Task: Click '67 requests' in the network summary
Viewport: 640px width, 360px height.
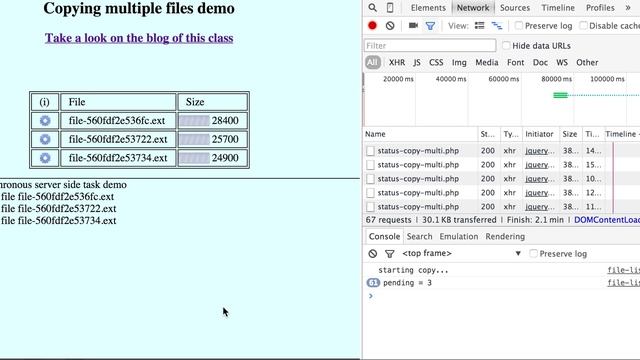Action: (x=389, y=220)
